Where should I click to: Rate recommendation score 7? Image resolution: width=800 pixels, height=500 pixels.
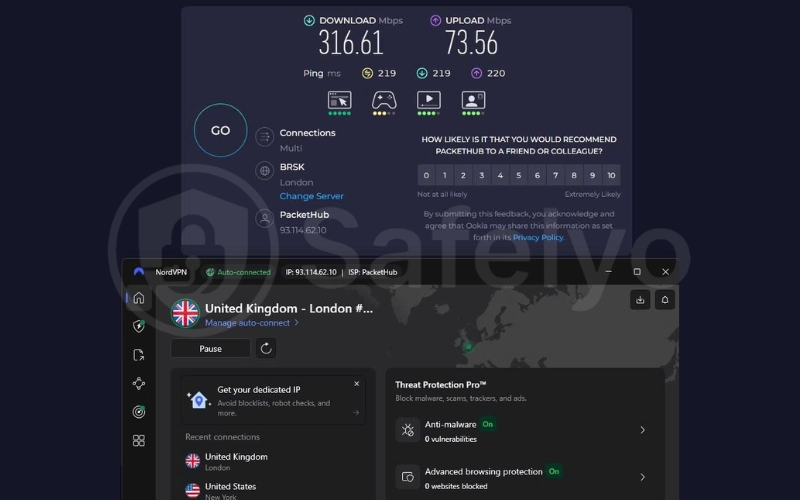[x=555, y=175]
